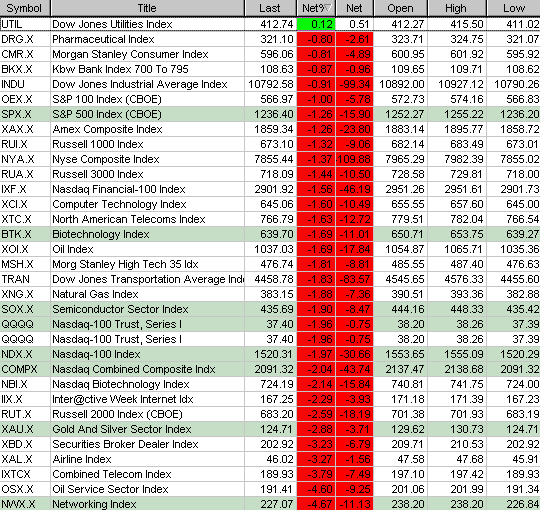
Task: Click the red -4.60 cell for OSX.X
Action: 316,489
